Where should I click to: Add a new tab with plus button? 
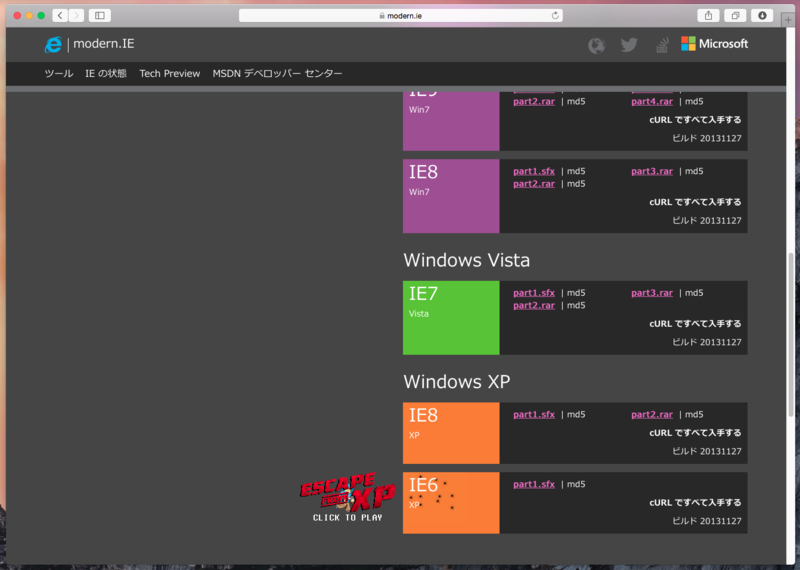pyautogui.click(x=788, y=20)
